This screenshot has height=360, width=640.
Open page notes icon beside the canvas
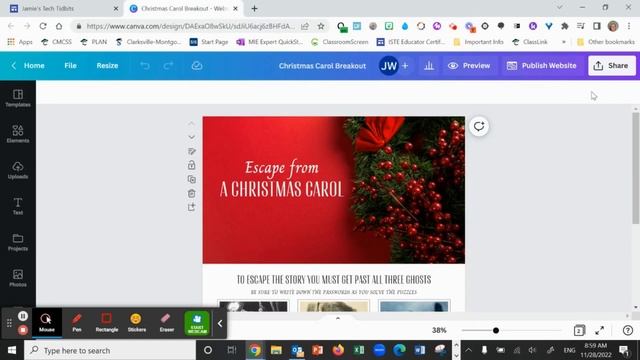(191, 151)
